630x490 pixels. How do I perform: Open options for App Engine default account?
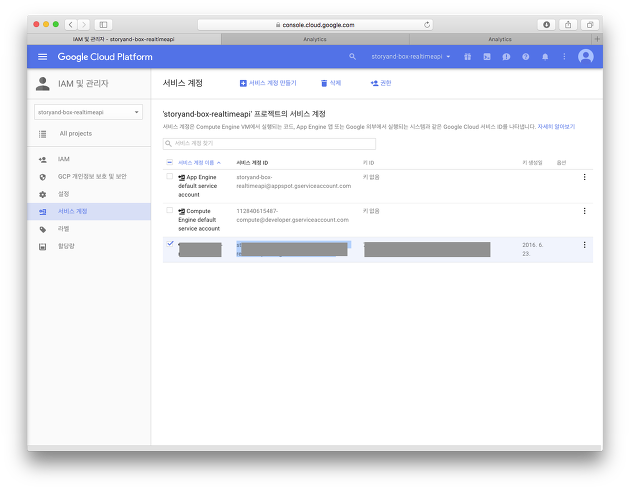click(584, 177)
